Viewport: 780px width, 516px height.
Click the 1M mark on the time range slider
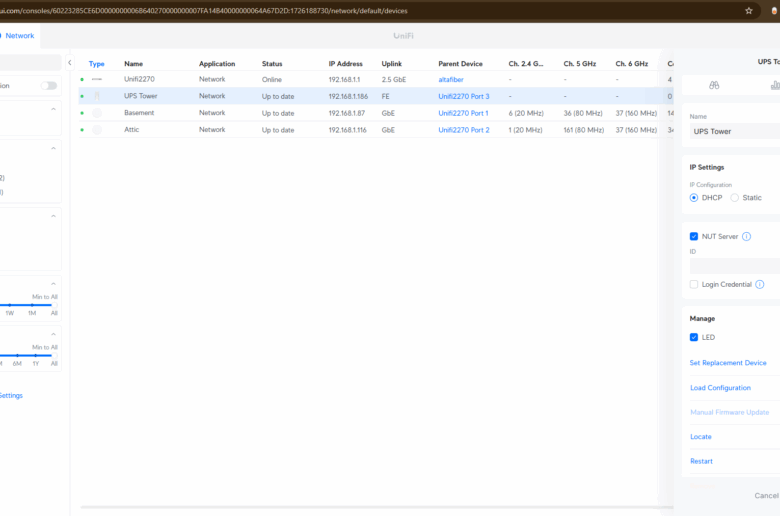(x=32, y=313)
